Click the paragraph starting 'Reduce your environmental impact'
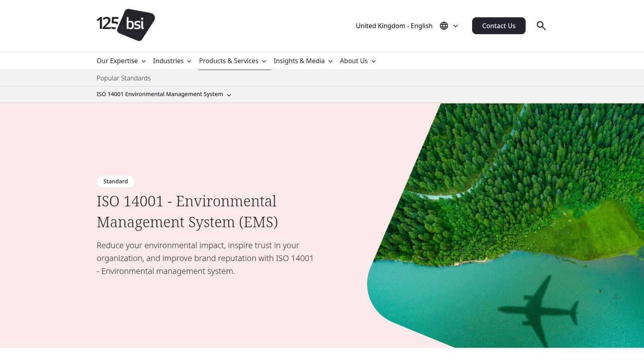The image size is (644, 362). pyautogui.click(x=205, y=258)
